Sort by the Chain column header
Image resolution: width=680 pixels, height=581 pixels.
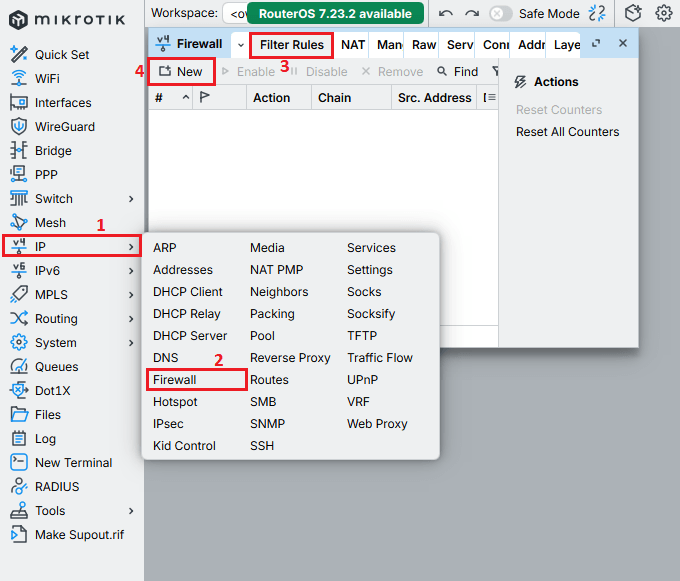(x=351, y=98)
